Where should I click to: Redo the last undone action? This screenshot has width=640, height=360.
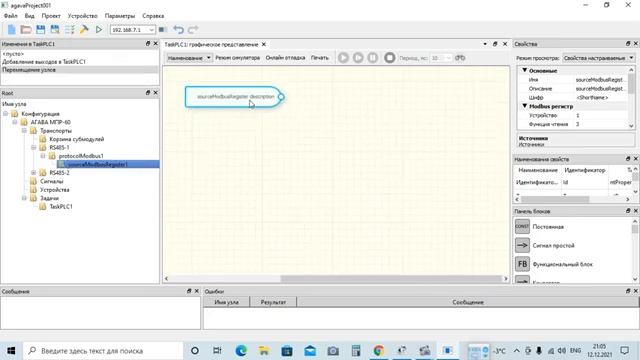pos(193,29)
